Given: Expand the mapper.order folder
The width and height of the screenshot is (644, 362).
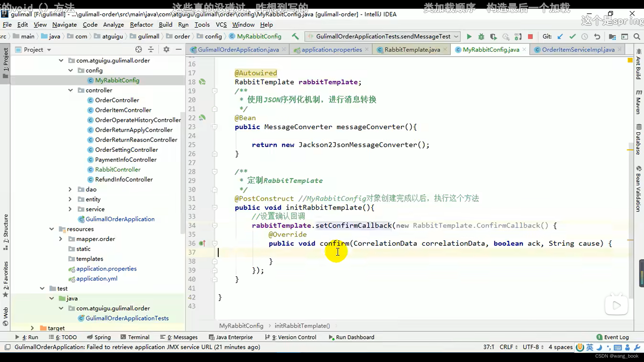Looking at the screenshot, I should point(60,239).
